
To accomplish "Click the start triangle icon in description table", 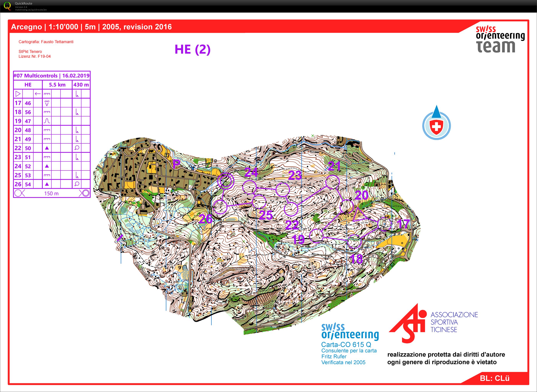I will click(x=18, y=94).
